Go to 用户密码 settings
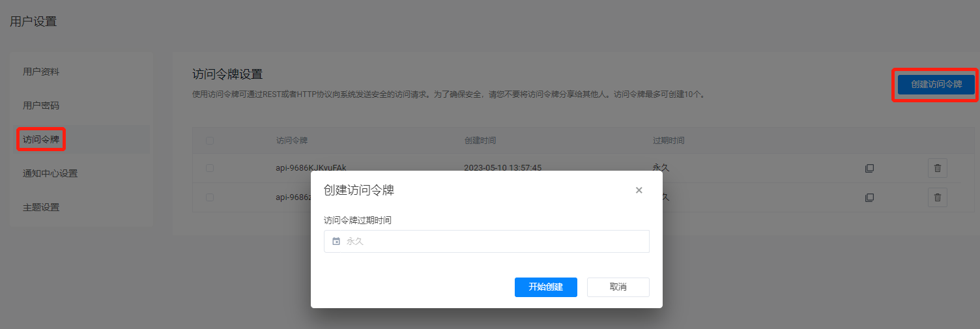This screenshot has width=980, height=329. (41, 106)
